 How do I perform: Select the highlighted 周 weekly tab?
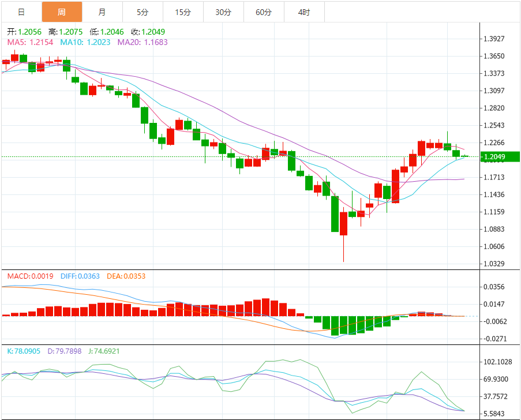(x=62, y=12)
